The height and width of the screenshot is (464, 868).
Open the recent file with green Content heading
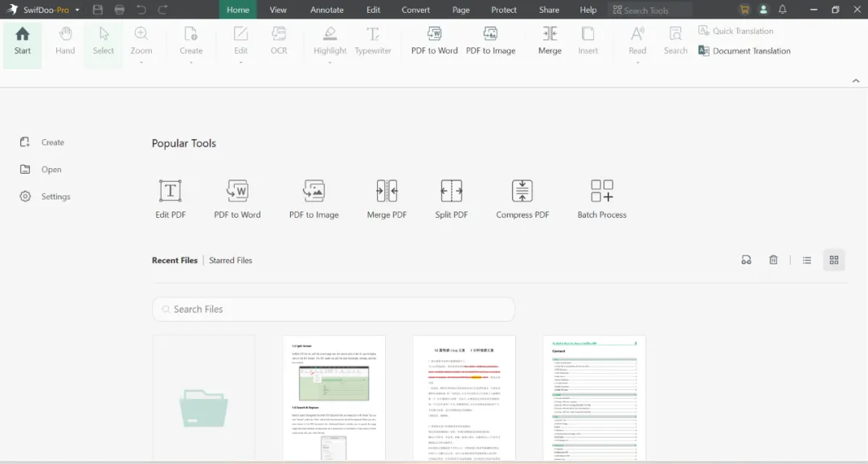tap(595, 397)
